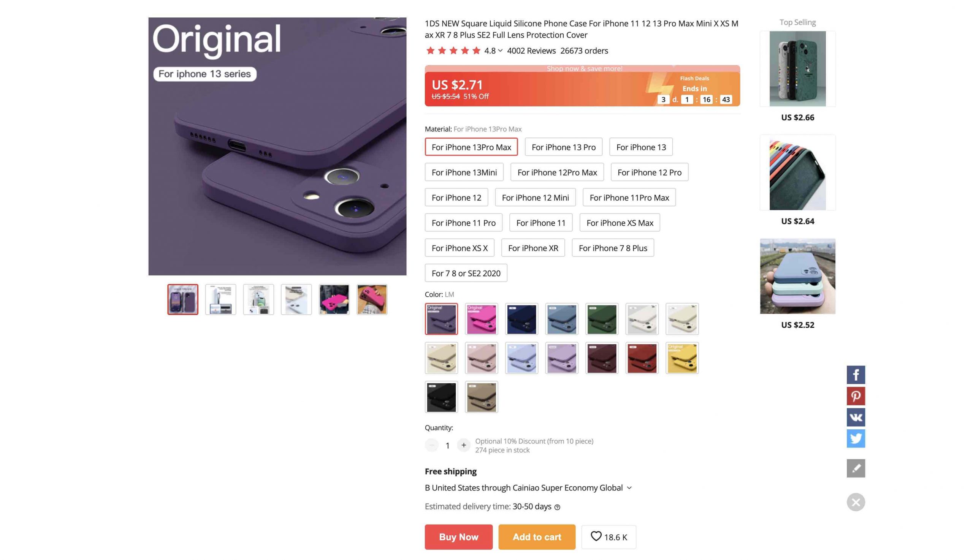Increase quantity with plus button
973x560 pixels.
464,445
